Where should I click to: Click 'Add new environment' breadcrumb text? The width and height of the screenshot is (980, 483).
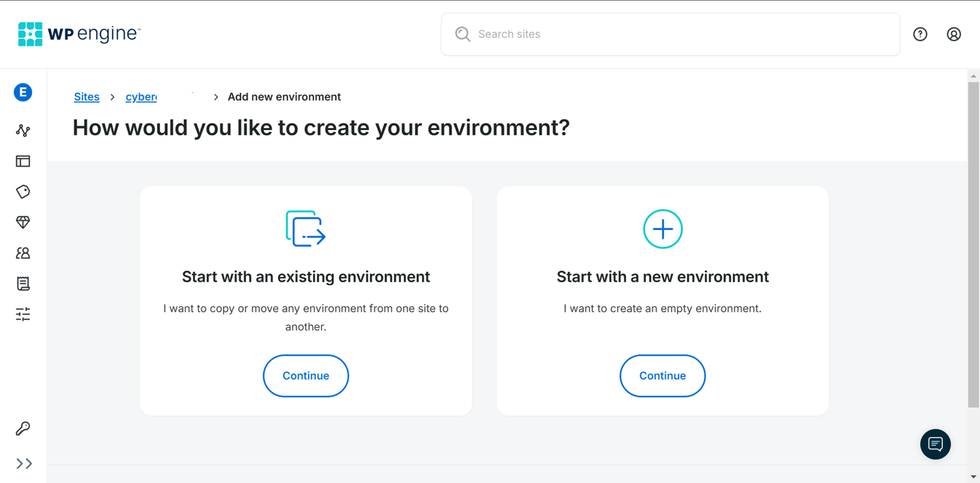[x=284, y=97]
